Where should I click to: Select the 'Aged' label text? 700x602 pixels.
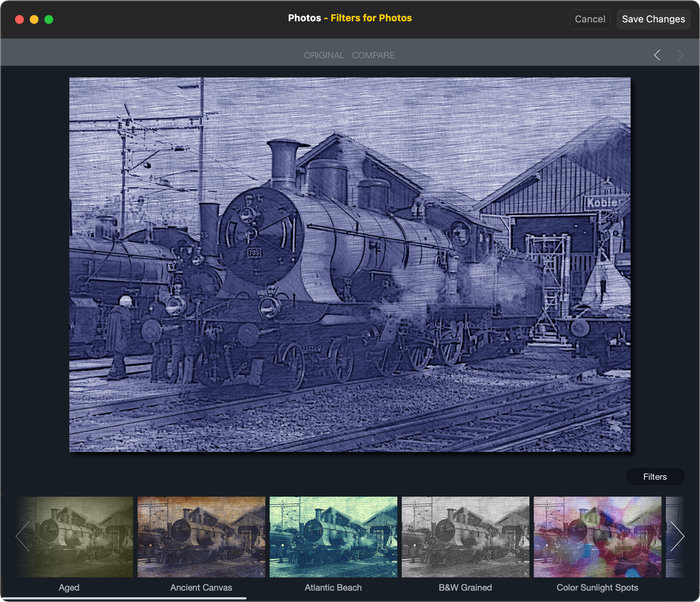69,587
